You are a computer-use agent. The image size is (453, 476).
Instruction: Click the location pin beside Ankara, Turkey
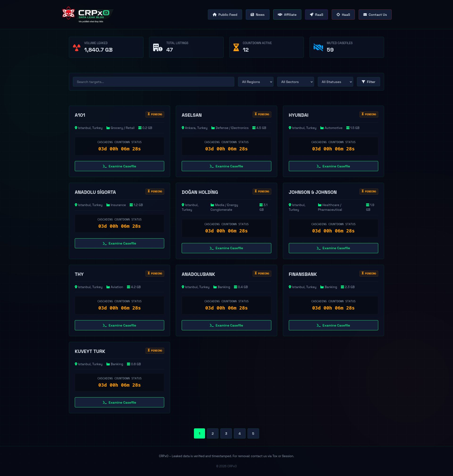[x=183, y=128]
